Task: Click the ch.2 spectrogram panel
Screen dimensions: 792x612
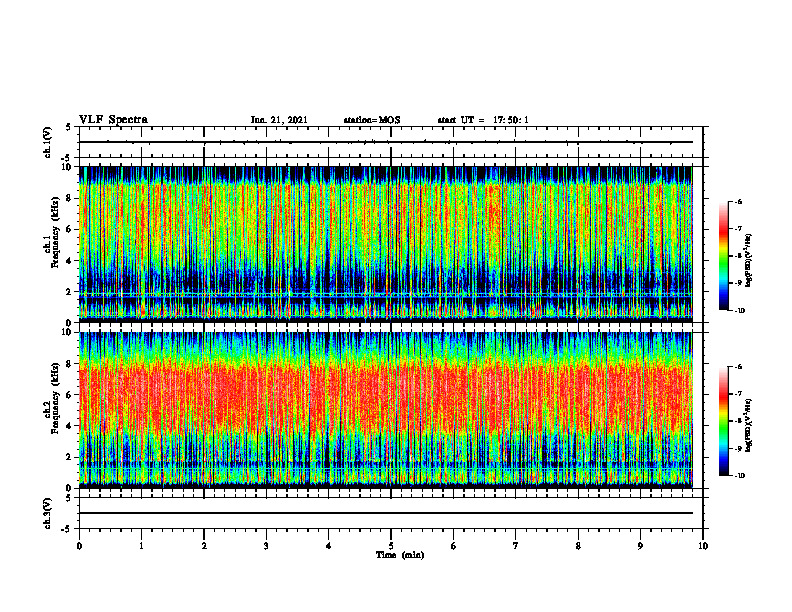Action: pos(386,410)
